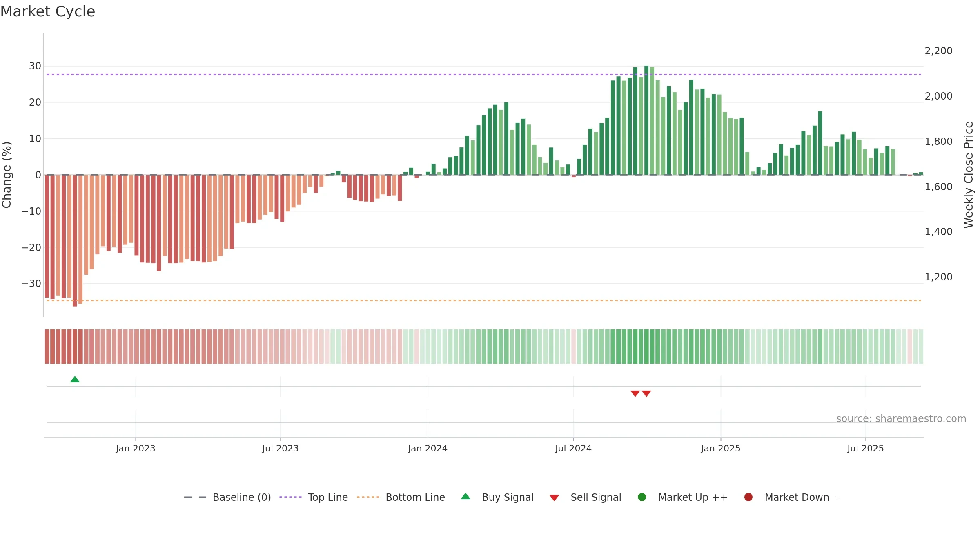Click the 1,600 price axis label
This screenshot has height=551, width=980.
(x=939, y=187)
